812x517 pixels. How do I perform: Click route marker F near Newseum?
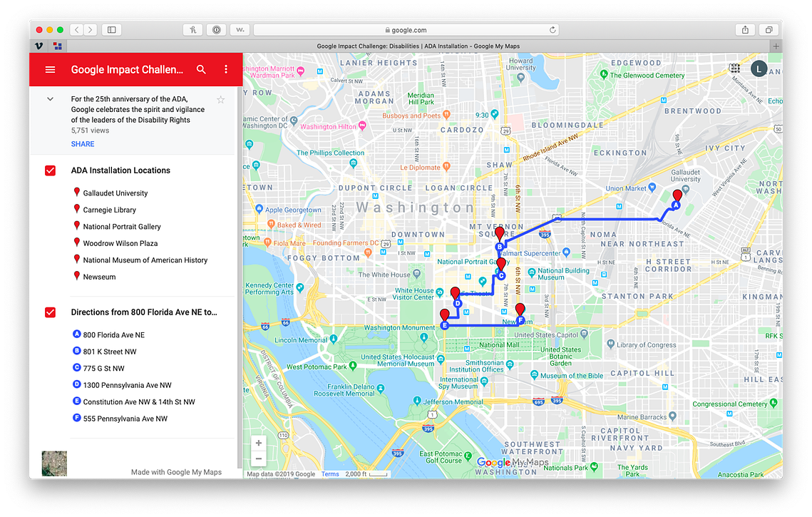pos(520,320)
